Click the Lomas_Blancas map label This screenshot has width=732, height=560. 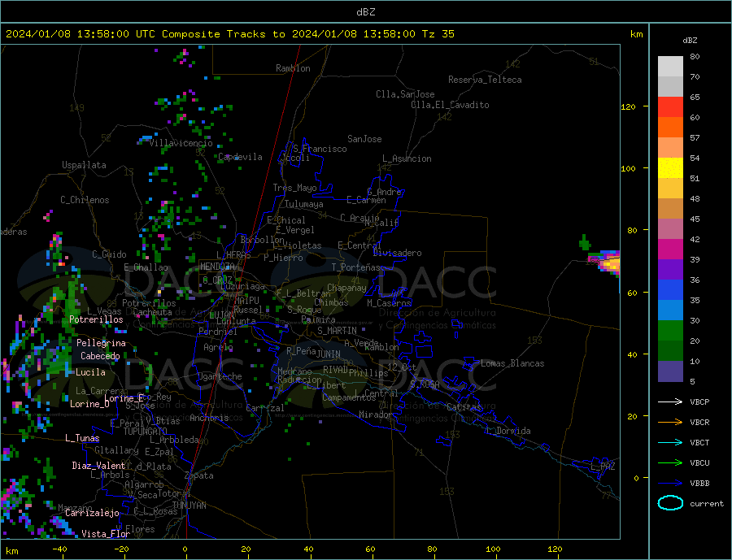tap(512, 363)
